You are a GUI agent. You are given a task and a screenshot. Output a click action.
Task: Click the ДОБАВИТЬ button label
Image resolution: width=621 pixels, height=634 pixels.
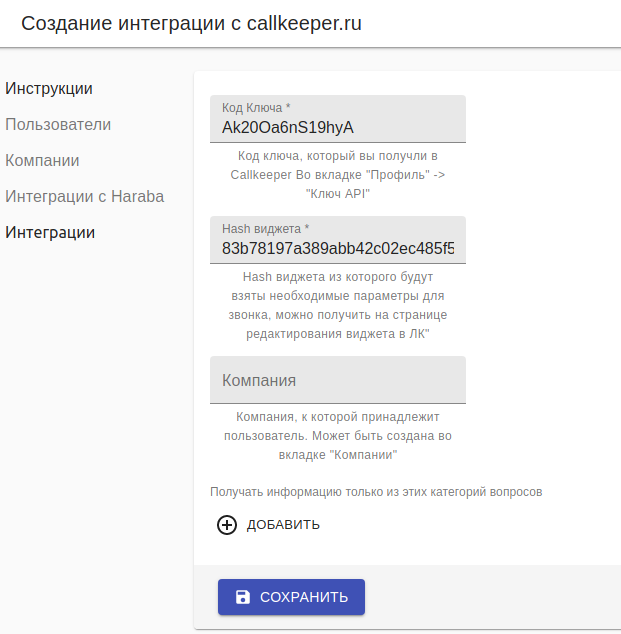click(283, 525)
